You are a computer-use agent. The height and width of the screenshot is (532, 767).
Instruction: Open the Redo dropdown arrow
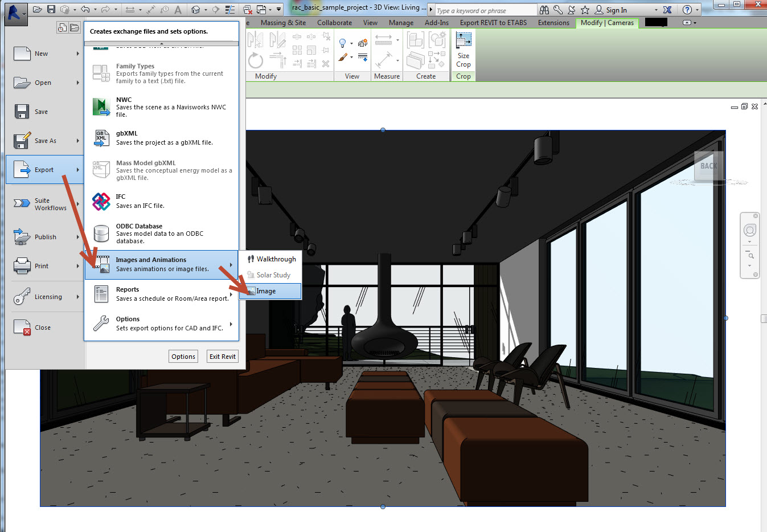click(x=115, y=9)
